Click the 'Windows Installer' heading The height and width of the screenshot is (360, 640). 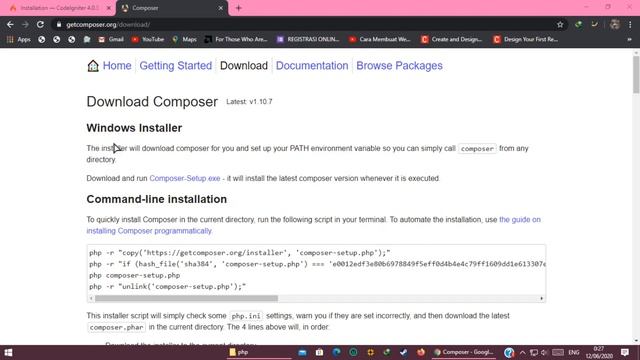click(134, 128)
